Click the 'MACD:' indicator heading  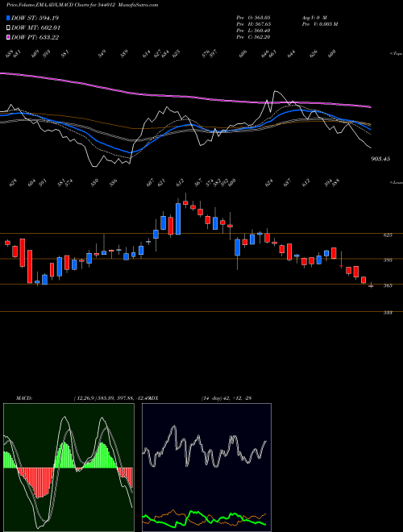pyautogui.click(x=23, y=398)
